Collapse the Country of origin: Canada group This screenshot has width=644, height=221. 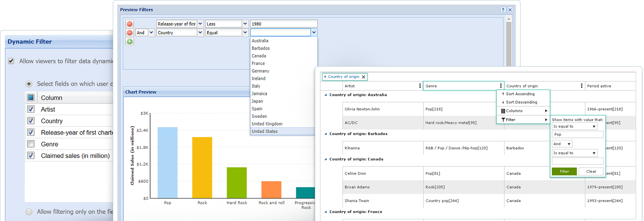(x=325, y=159)
